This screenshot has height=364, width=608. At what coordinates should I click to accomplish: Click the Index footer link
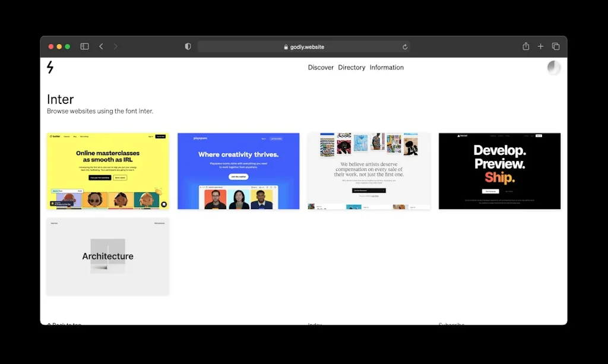coord(315,324)
